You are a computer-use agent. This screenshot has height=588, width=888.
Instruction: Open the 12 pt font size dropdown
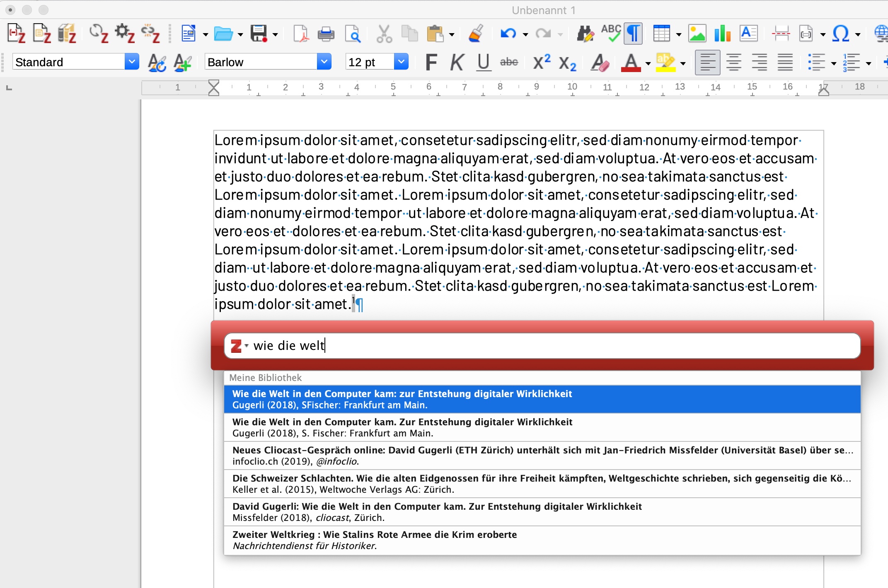[x=401, y=62]
